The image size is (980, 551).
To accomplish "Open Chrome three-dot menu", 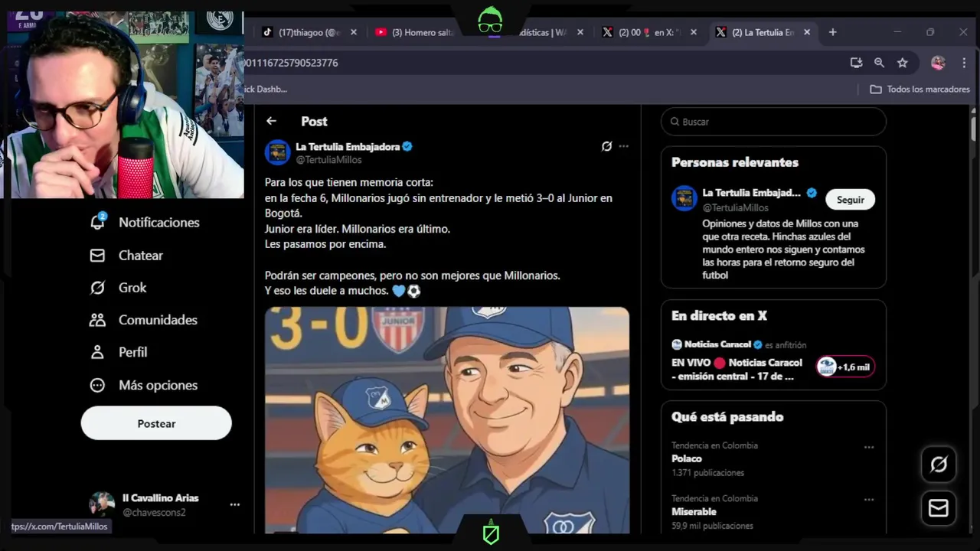I will (x=963, y=63).
